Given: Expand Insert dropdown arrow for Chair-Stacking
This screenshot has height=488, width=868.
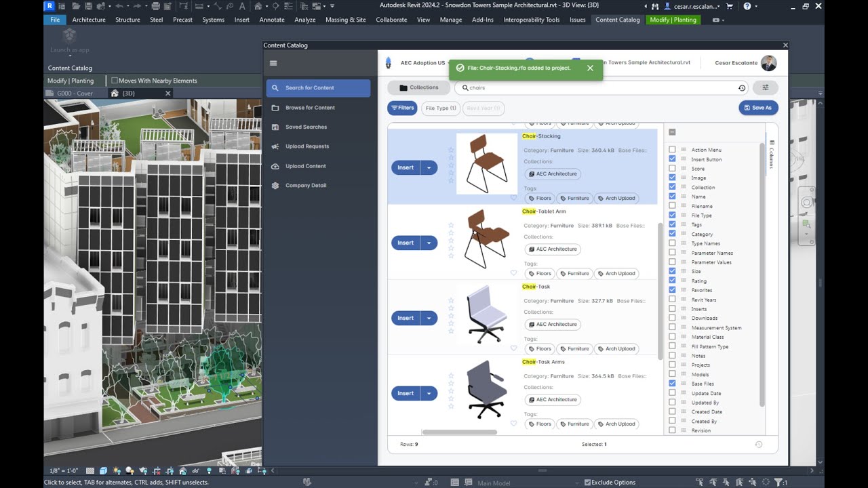Looking at the screenshot, I should pos(429,167).
